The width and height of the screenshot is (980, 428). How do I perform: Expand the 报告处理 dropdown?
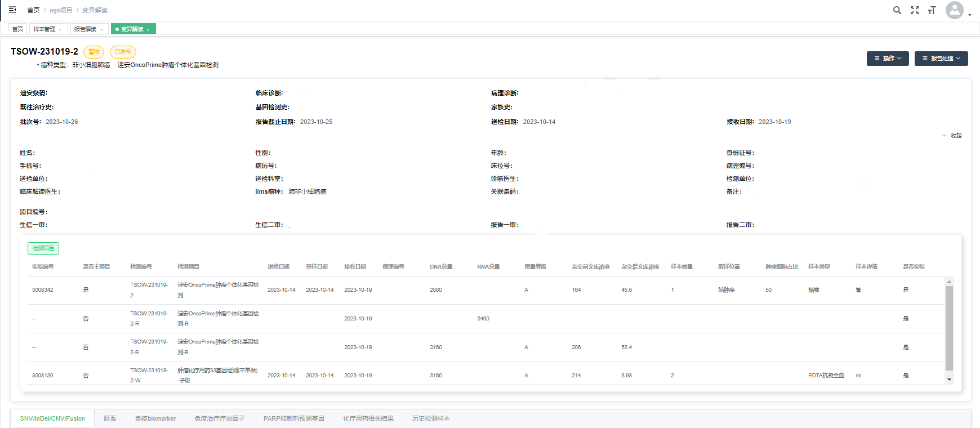[941, 59]
